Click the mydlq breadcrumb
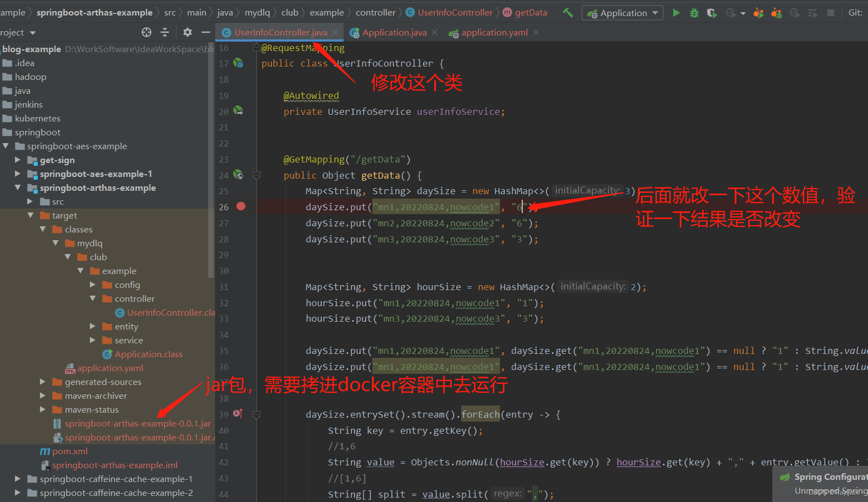Viewport: 868px width, 502px height. (258, 12)
